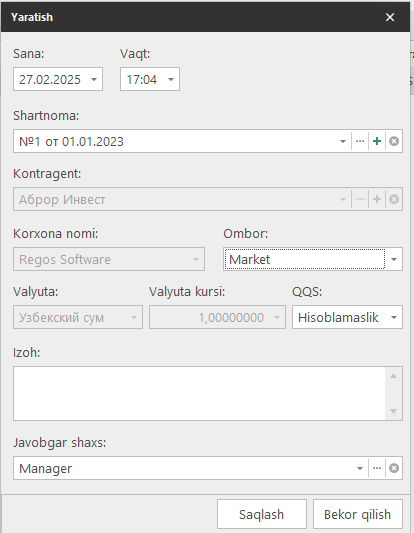Open the QQS Hisoblamaslik dropdown

pos(394,317)
